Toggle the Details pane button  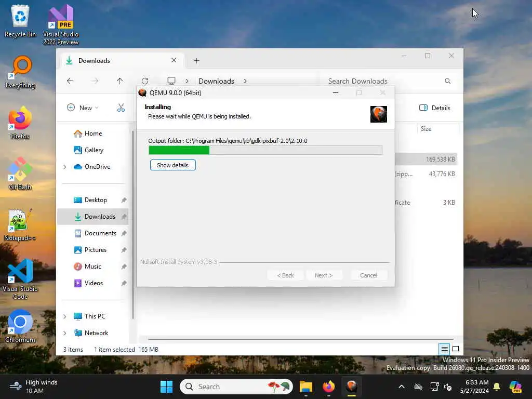click(435, 108)
